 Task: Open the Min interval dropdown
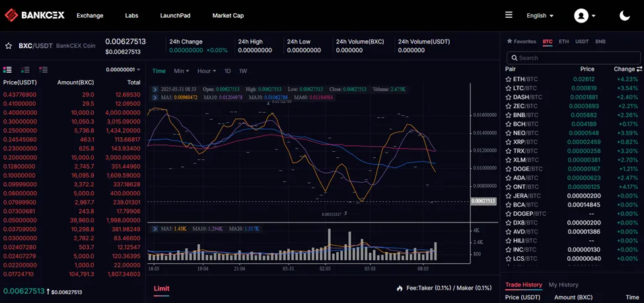pos(181,71)
